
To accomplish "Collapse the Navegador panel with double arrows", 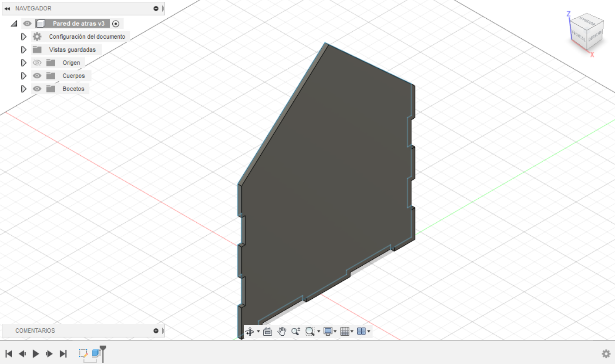I will coord(7,9).
